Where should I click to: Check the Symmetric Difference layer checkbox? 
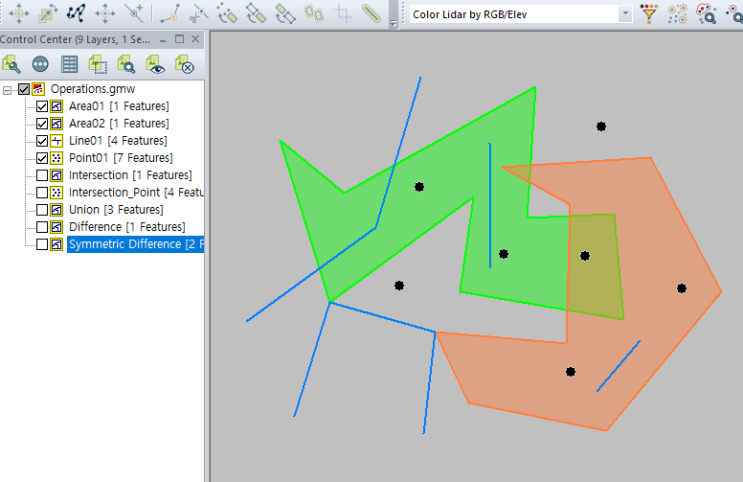coord(42,244)
